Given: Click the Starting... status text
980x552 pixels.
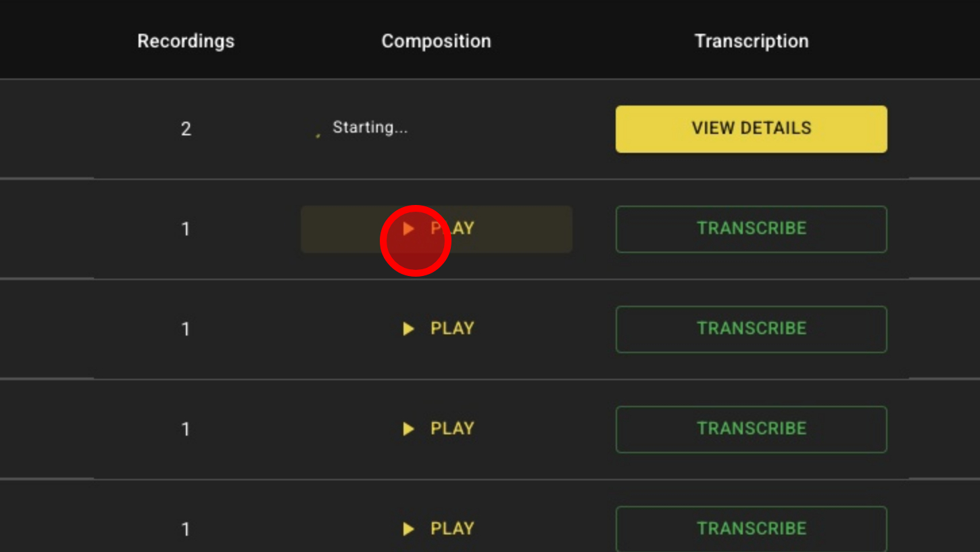Looking at the screenshot, I should tap(370, 127).
